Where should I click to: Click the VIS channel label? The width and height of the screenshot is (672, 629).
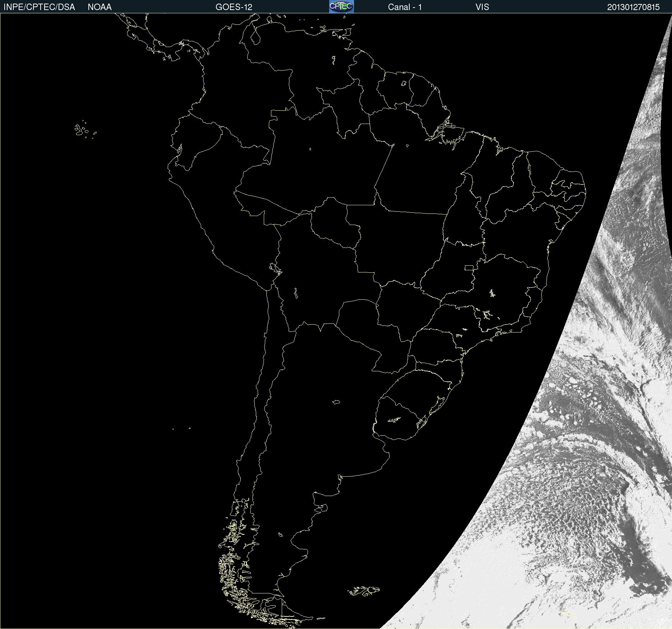[x=482, y=7]
